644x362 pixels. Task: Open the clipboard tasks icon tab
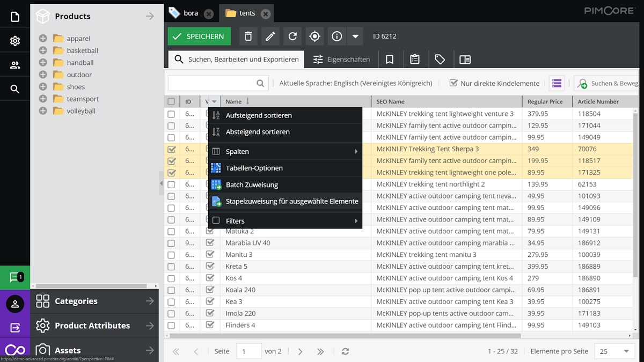pyautogui.click(x=415, y=60)
